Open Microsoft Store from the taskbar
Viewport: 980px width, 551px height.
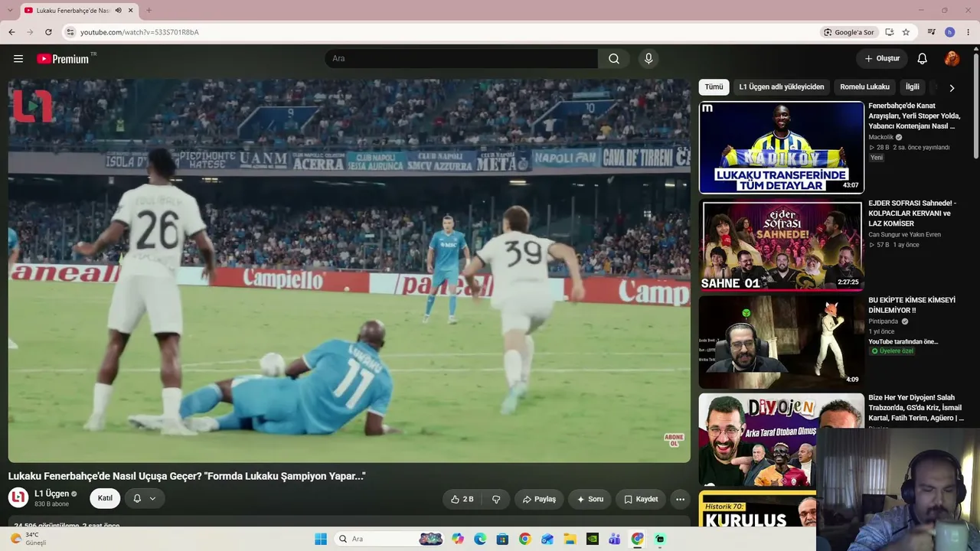[x=502, y=539]
